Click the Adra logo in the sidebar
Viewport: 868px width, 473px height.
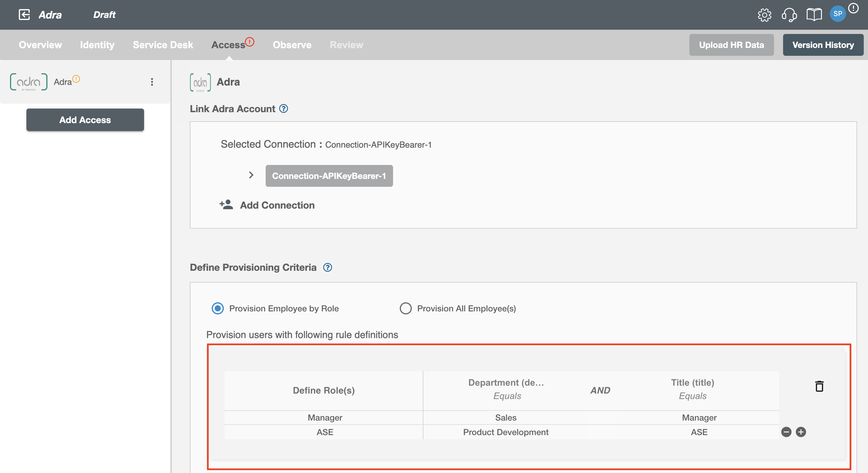tap(29, 82)
